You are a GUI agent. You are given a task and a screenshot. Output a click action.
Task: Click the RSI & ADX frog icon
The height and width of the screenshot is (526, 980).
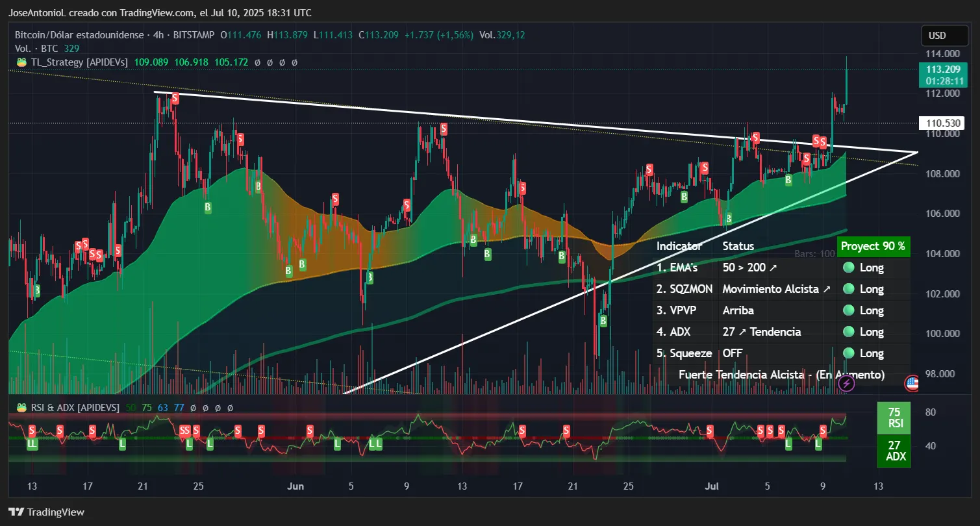click(x=21, y=407)
